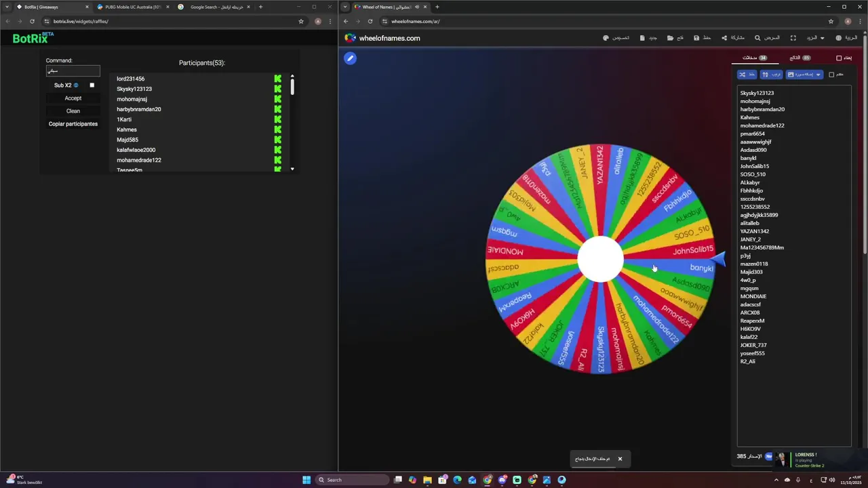This screenshot has width=868, height=488.
Task: Click JOKER_737 in the entries list
Action: tap(753, 345)
